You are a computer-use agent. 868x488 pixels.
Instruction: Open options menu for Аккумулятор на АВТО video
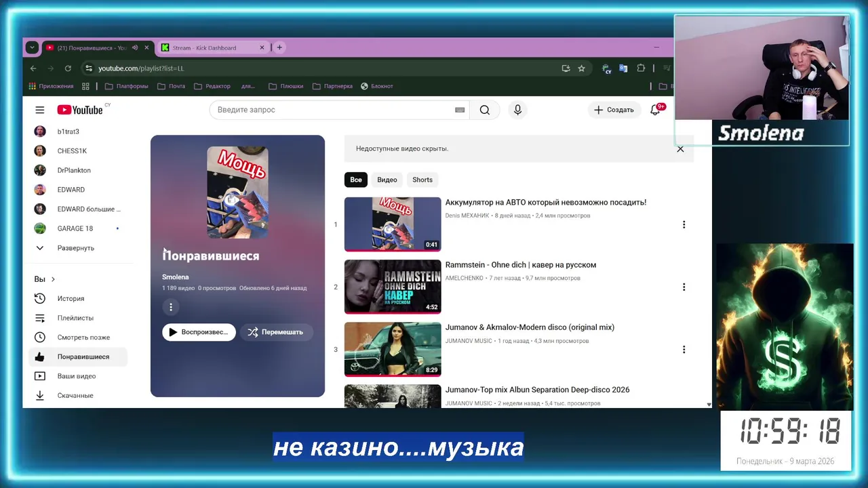pos(684,224)
